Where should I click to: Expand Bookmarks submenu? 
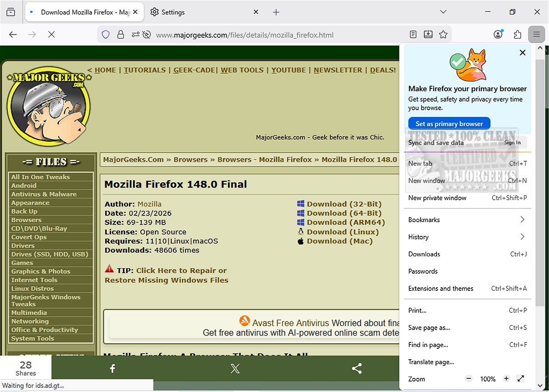467,220
